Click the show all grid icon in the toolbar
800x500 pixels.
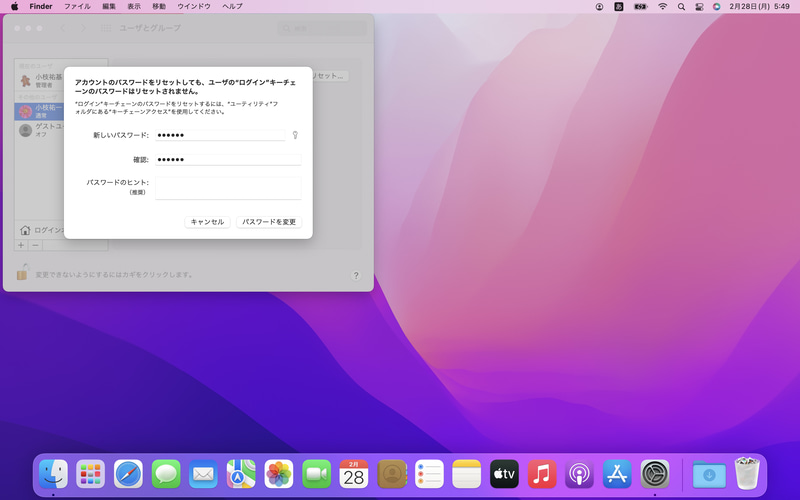pos(106,28)
